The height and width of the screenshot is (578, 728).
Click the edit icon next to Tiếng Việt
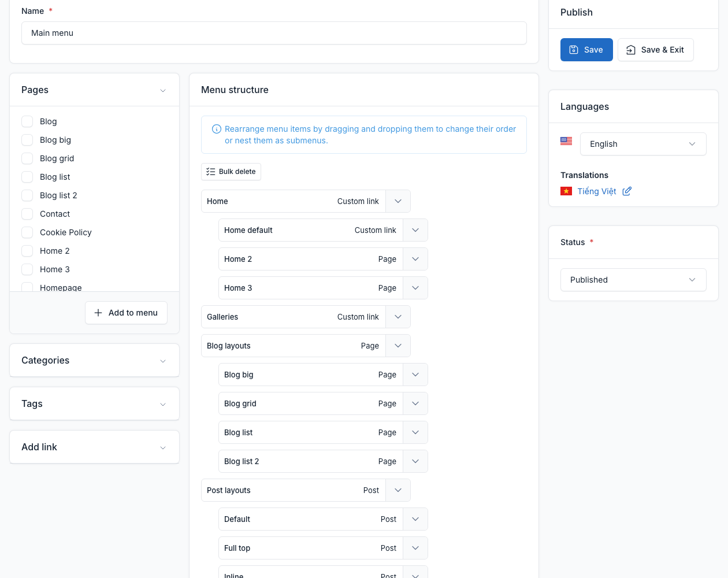(627, 191)
